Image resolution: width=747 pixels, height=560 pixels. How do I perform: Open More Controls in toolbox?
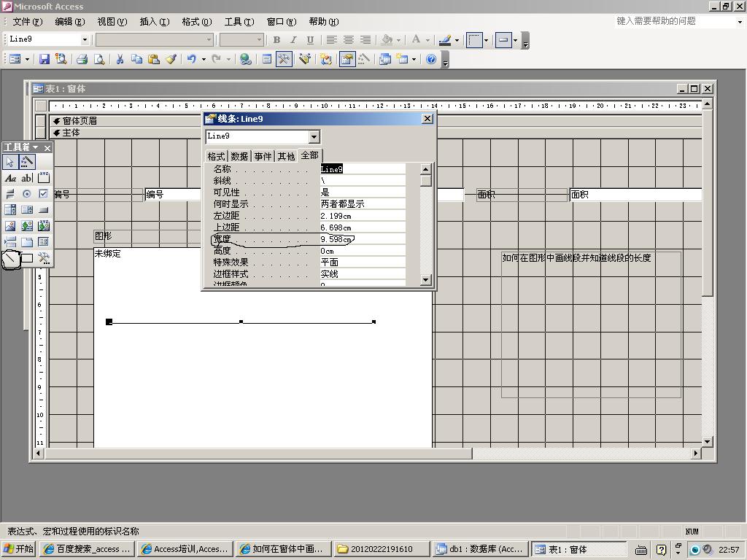click(x=43, y=258)
